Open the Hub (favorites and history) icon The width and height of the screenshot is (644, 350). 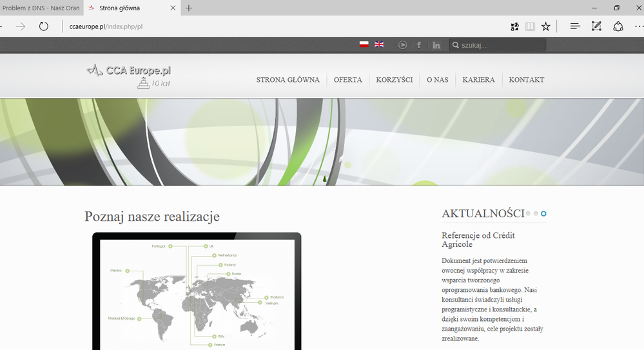pos(575,26)
